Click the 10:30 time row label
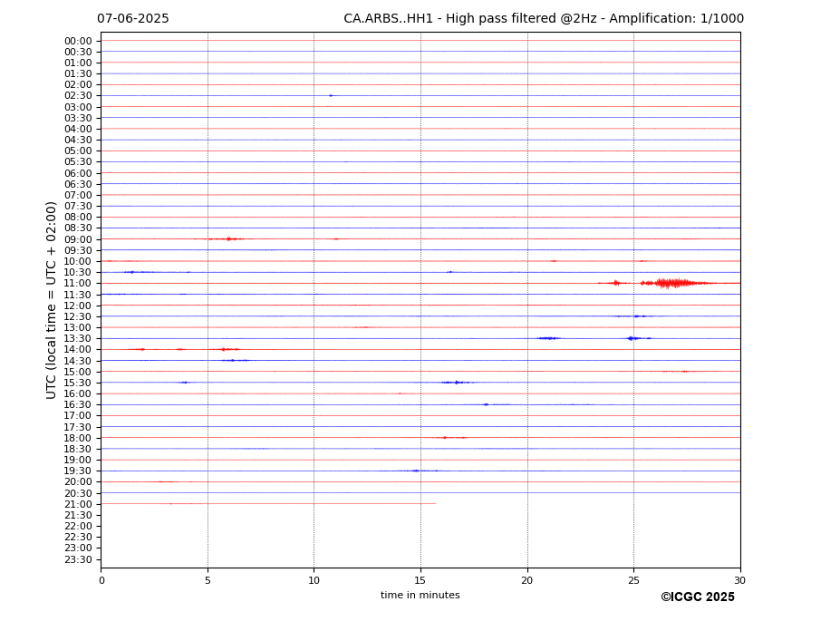 pos(78,272)
